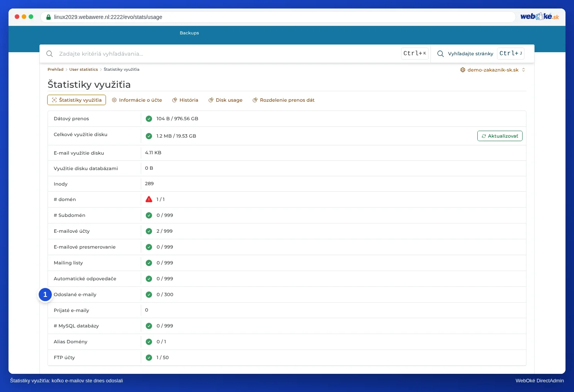
Task: Click the magnifier icon in search bar
Action: [x=50, y=54]
